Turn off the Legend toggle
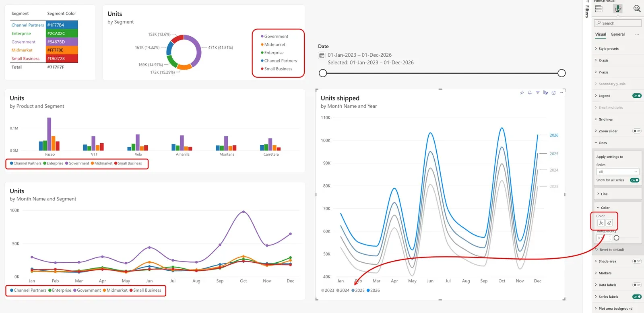This screenshot has height=313, width=644. click(637, 96)
